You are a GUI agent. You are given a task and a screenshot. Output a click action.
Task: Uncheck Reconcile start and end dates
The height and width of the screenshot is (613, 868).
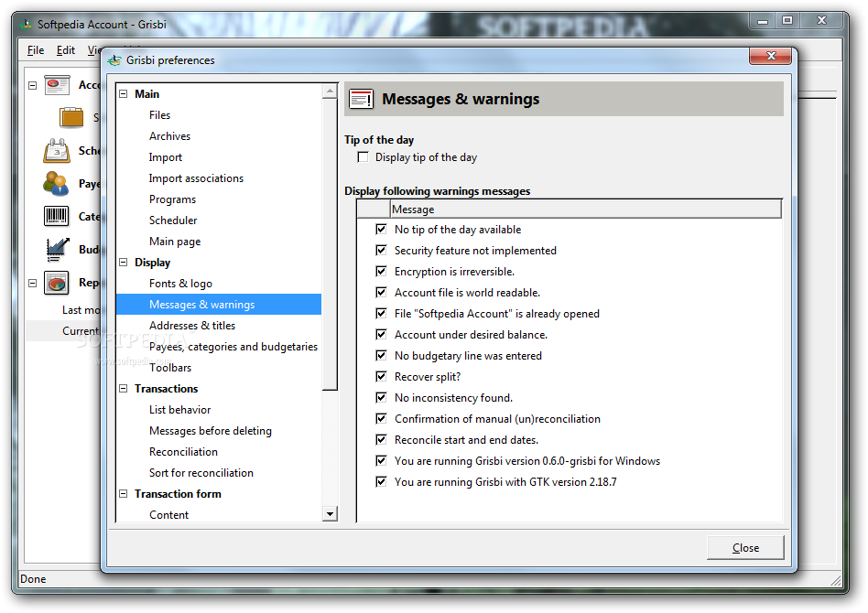pyautogui.click(x=381, y=439)
